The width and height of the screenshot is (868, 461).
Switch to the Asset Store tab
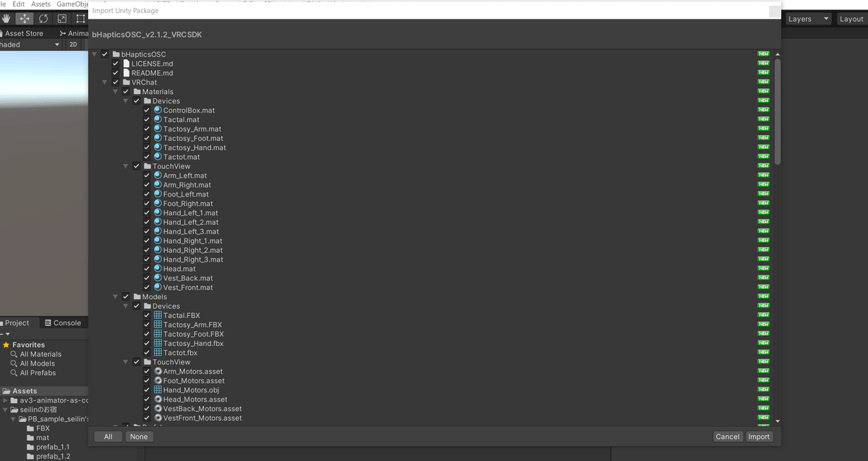pos(24,33)
